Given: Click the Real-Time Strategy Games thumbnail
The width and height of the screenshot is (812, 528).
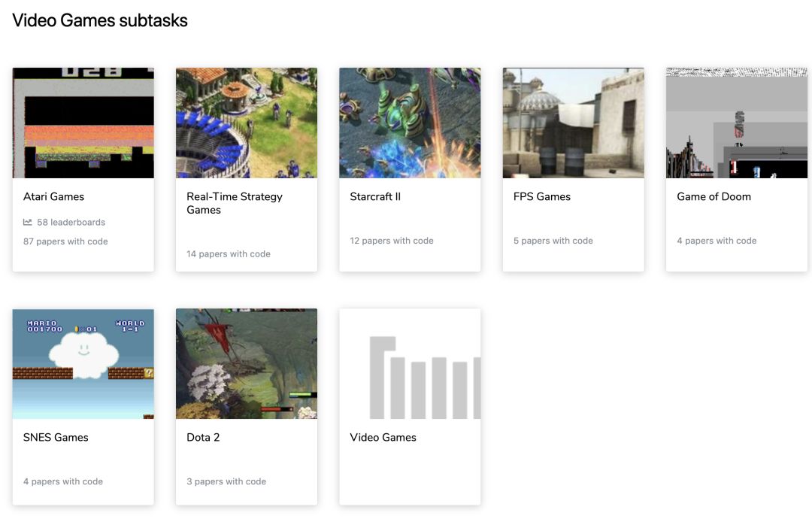Looking at the screenshot, I should [x=247, y=123].
